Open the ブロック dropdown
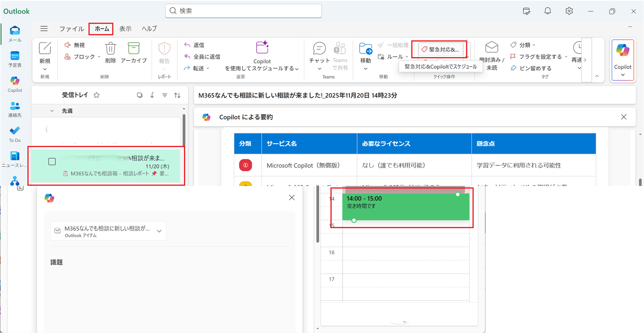The width and height of the screenshot is (644, 333). pyautogui.click(x=99, y=57)
